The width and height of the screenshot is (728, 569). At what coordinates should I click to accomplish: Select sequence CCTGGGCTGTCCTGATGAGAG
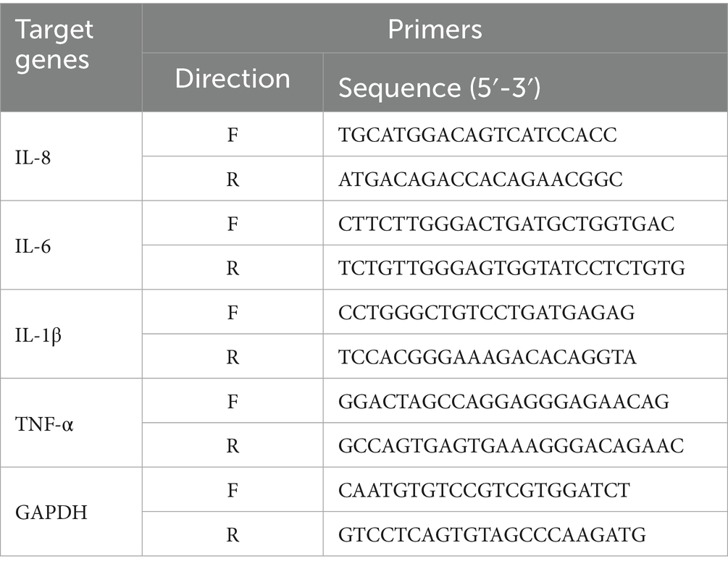pos(486,313)
